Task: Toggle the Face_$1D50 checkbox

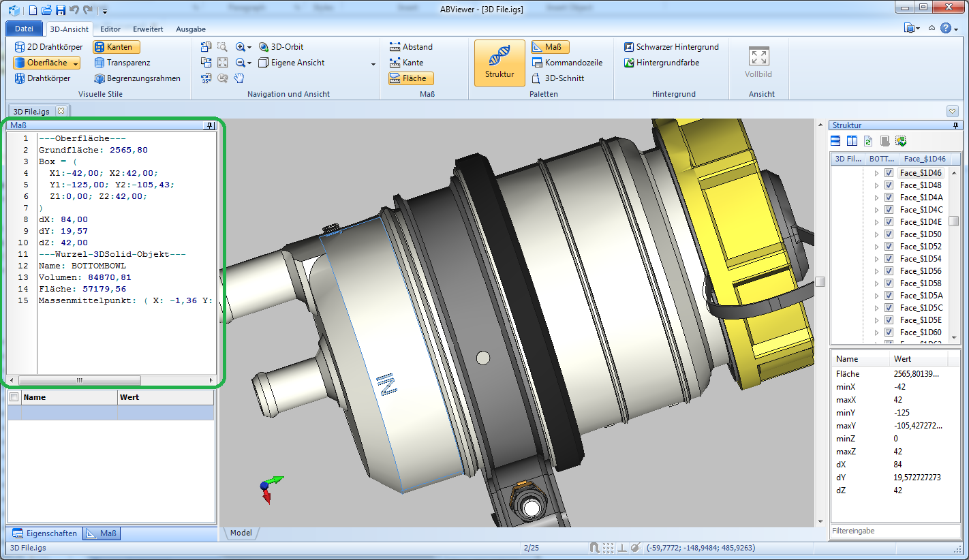Action: coord(889,234)
